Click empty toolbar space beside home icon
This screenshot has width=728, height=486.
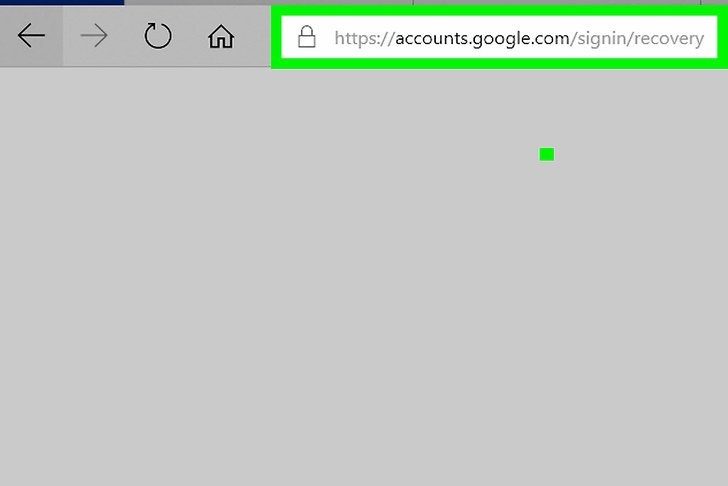(253, 36)
